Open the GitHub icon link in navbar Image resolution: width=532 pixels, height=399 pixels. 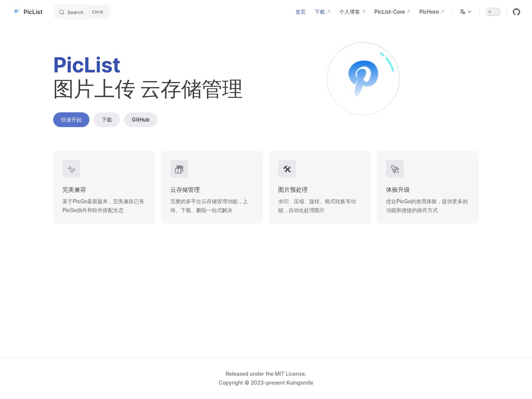[516, 12]
